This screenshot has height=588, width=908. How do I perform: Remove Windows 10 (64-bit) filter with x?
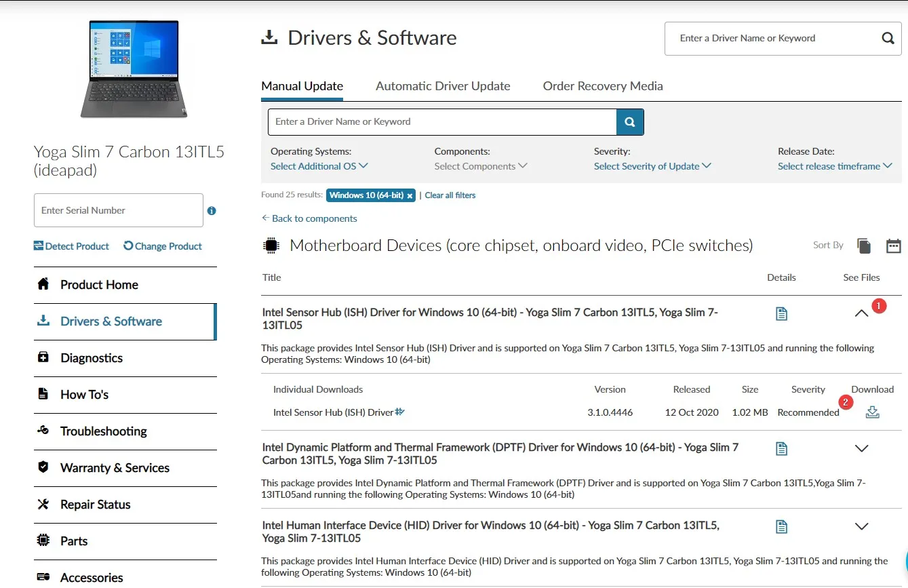click(410, 195)
